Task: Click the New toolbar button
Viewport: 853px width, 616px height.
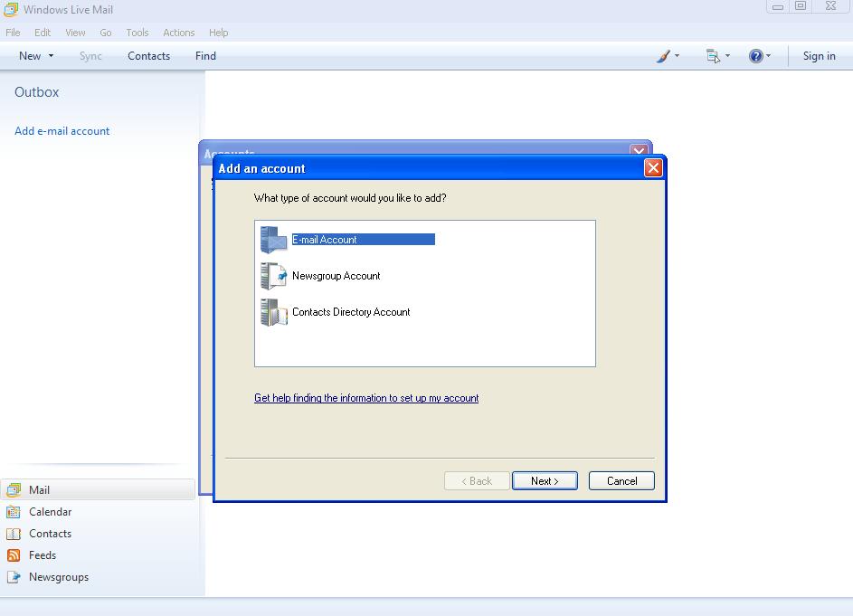Action: point(30,56)
